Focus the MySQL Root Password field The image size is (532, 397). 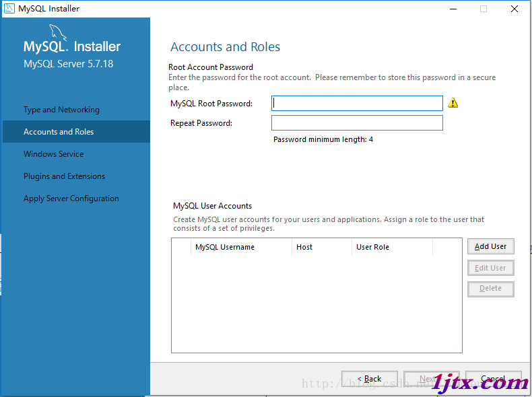tap(357, 103)
